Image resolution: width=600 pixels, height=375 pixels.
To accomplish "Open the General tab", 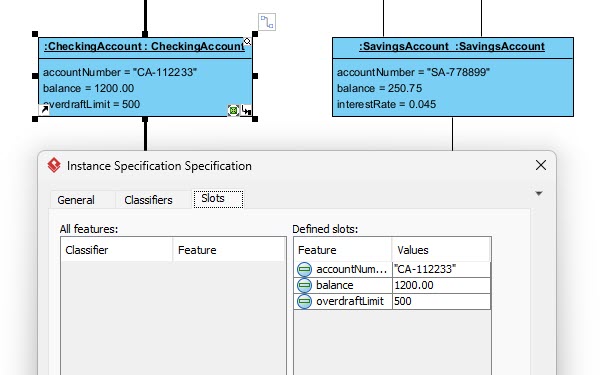I will [x=76, y=200].
